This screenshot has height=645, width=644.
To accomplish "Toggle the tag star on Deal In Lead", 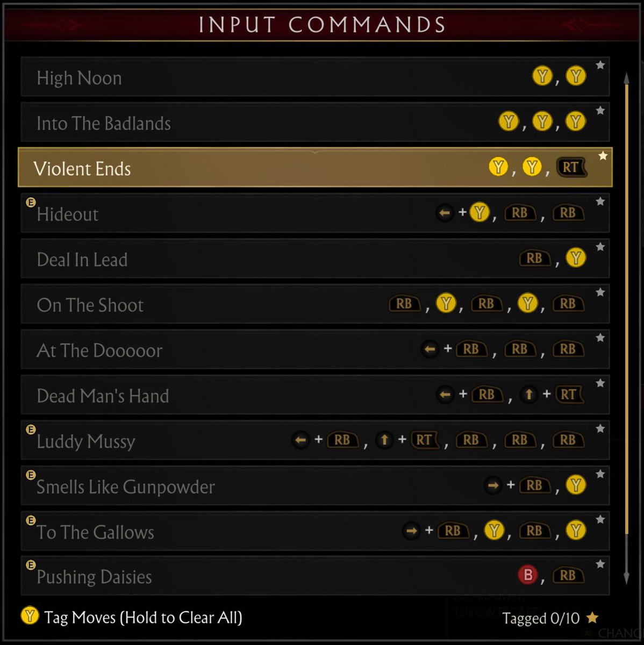I will (x=600, y=247).
